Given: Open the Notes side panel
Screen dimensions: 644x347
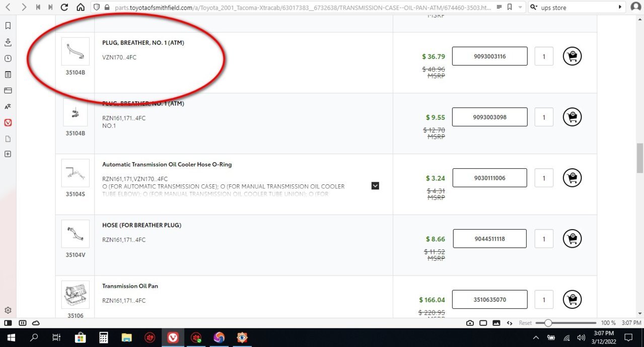Looking at the screenshot, I should coord(8,75).
